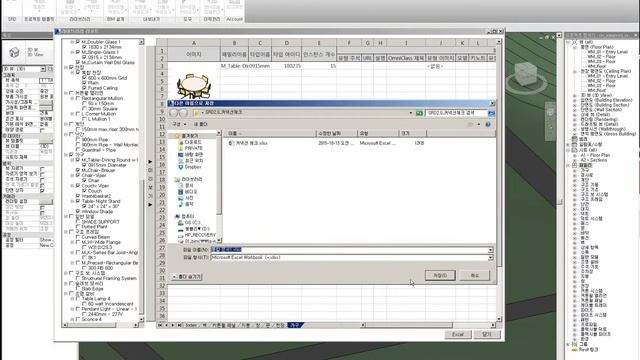Open the Organize dropdown in Save As toolbar
The image size is (640, 360).
(179, 124)
